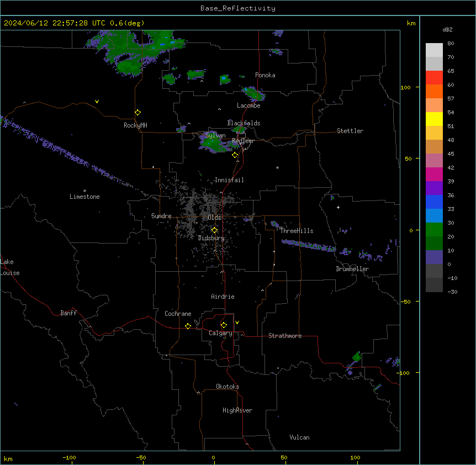Click the yellow 54 dBZ legend color

click(434, 119)
